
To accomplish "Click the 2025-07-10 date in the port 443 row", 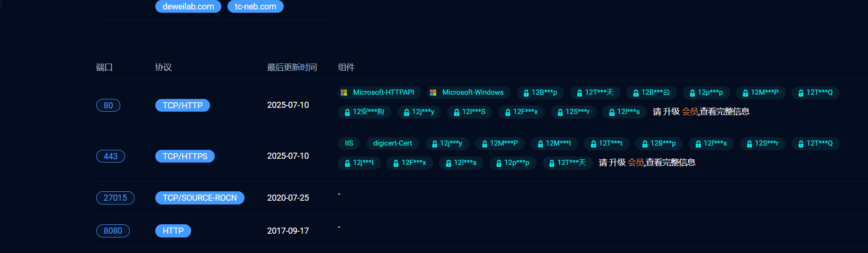I will click(288, 156).
